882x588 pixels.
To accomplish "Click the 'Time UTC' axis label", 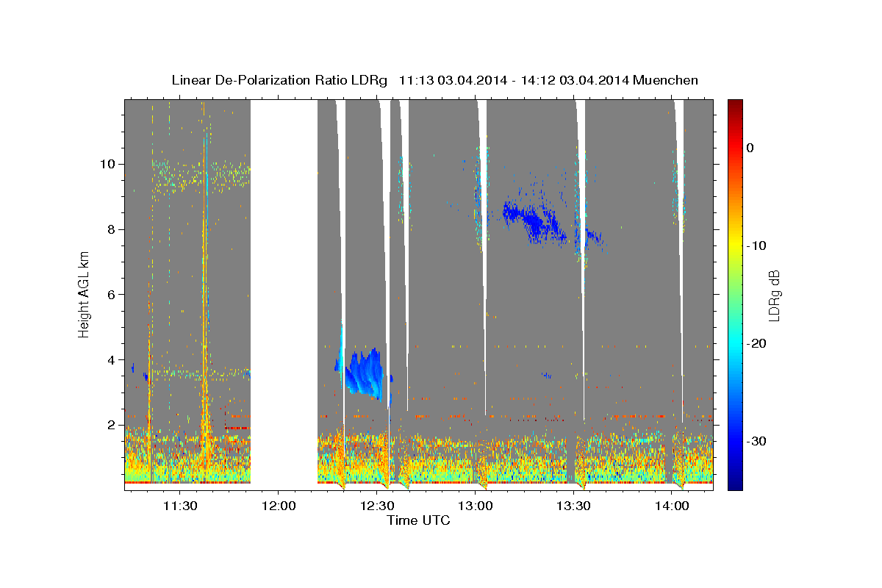I will point(418,520).
